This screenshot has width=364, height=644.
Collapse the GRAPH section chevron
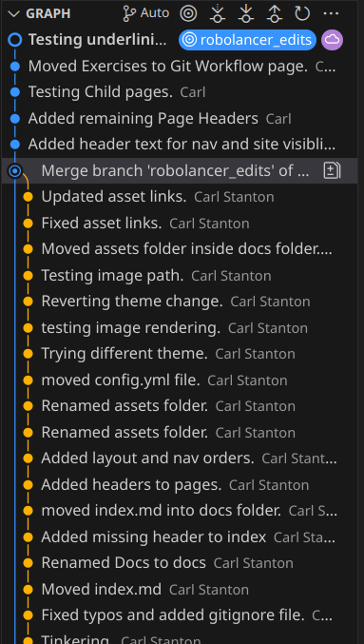(13, 13)
